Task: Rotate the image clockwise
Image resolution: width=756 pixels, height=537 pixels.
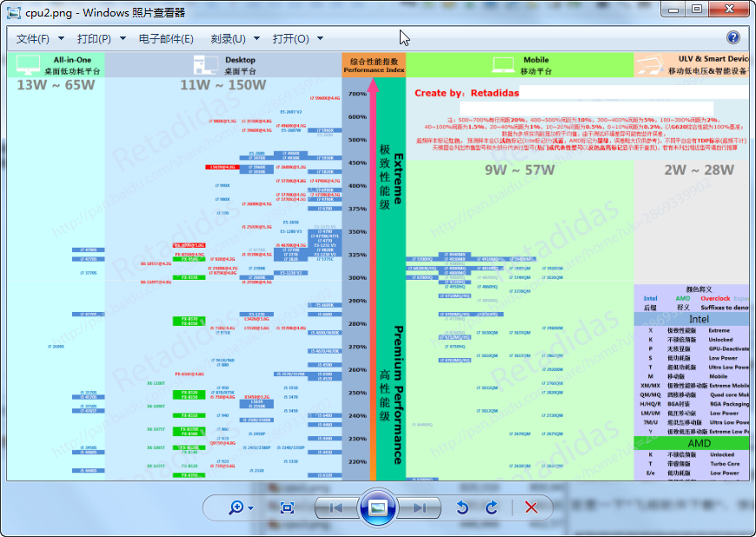Action: coord(492,507)
